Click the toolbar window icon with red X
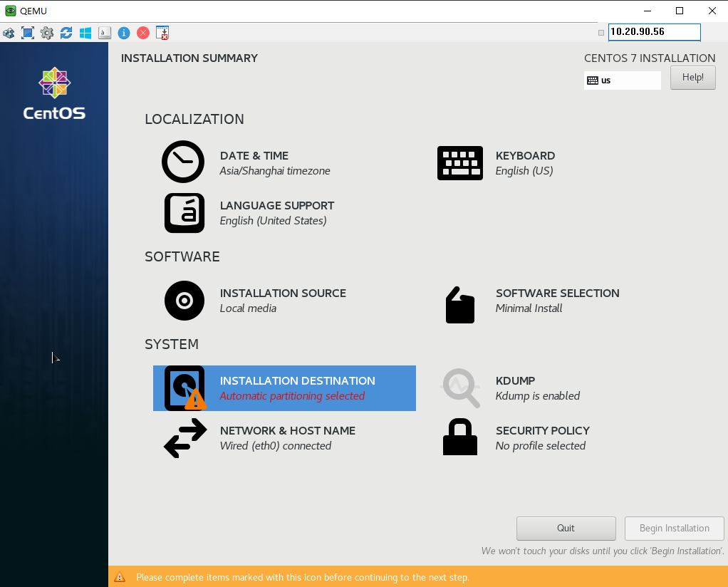728x587 pixels. 162,33
